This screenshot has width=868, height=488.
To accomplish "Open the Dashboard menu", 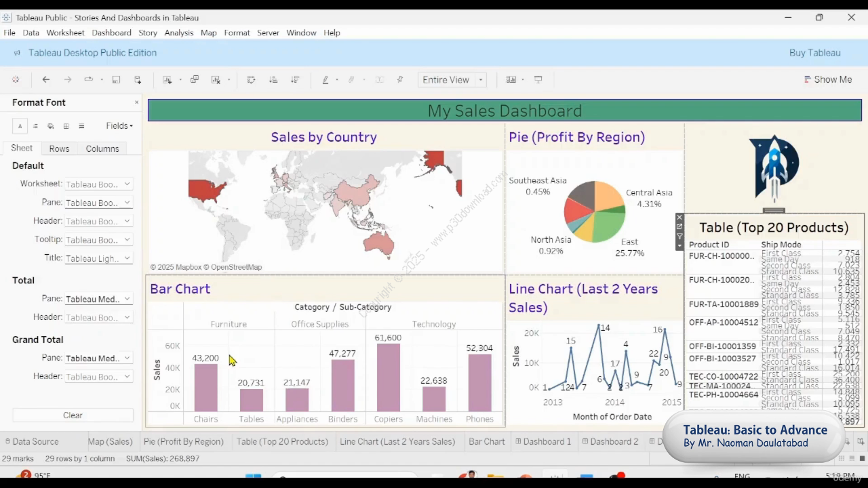I will (111, 33).
